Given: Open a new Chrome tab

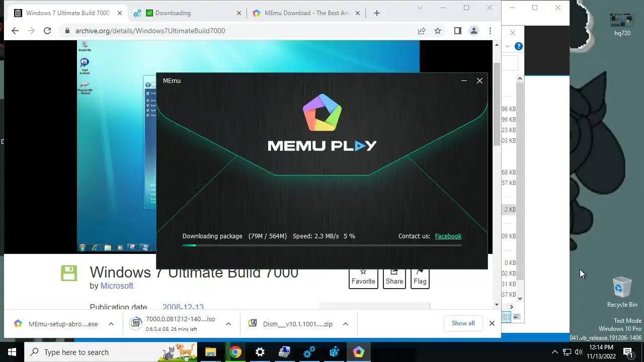Looking at the screenshot, I should click(x=377, y=13).
